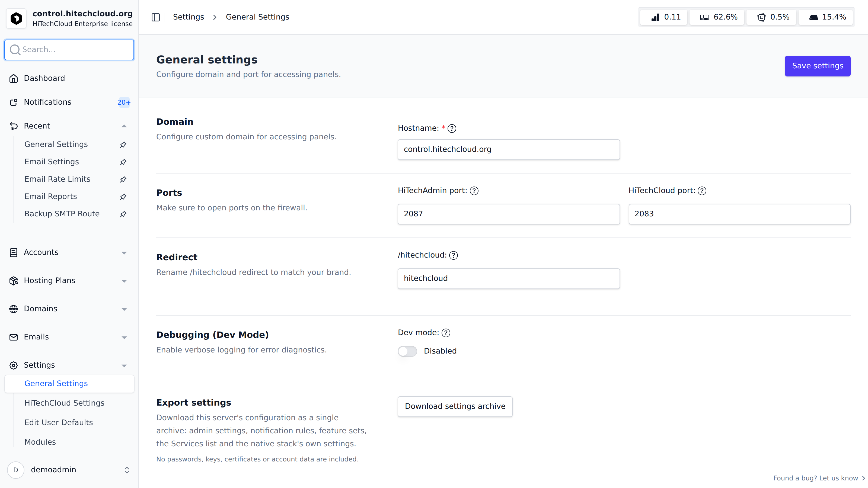The width and height of the screenshot is (868, 488).
Task: Click Settings in the breadcrumb
Action: 188,17
